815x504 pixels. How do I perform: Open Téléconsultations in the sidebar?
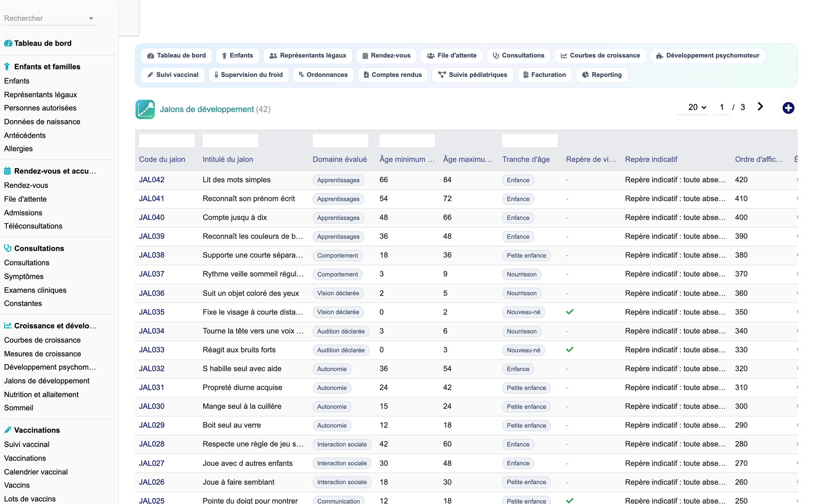pyautogui.click(x=33, y=226)
